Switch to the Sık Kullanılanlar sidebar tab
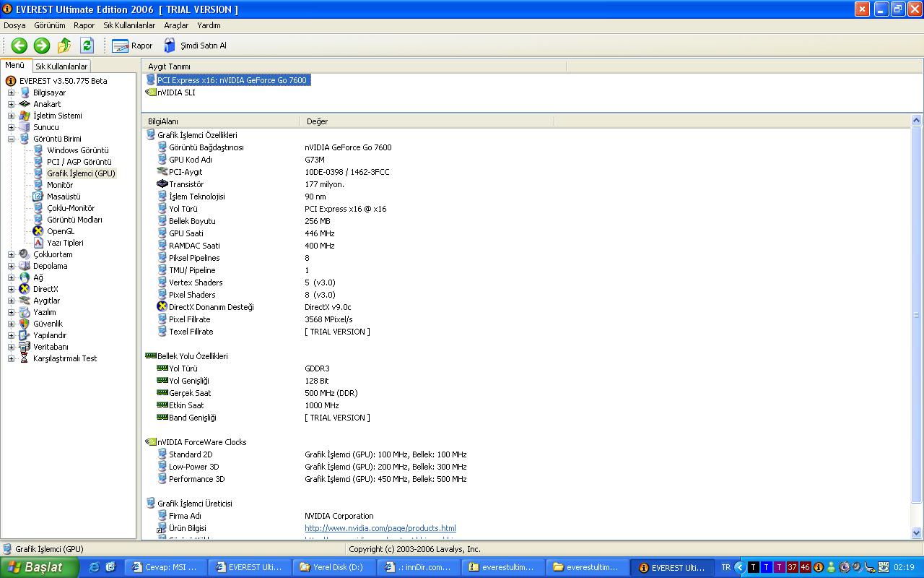This screenshot has width=924, height=578. point(61,66)
